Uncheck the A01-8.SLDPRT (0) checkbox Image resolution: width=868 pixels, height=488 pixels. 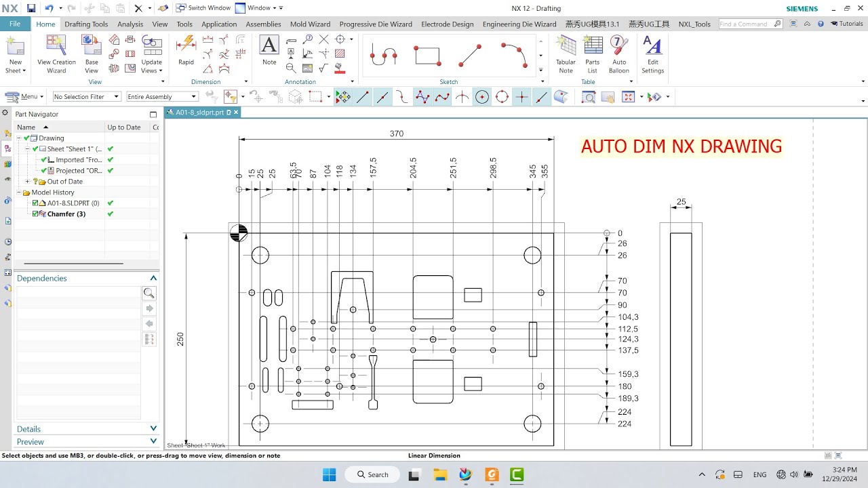coord(36,203)
